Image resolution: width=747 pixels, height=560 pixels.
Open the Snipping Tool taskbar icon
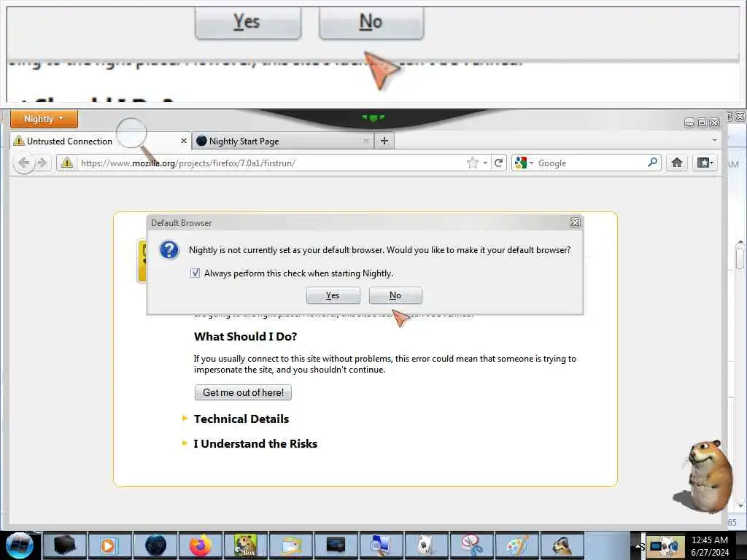[471, 545]
